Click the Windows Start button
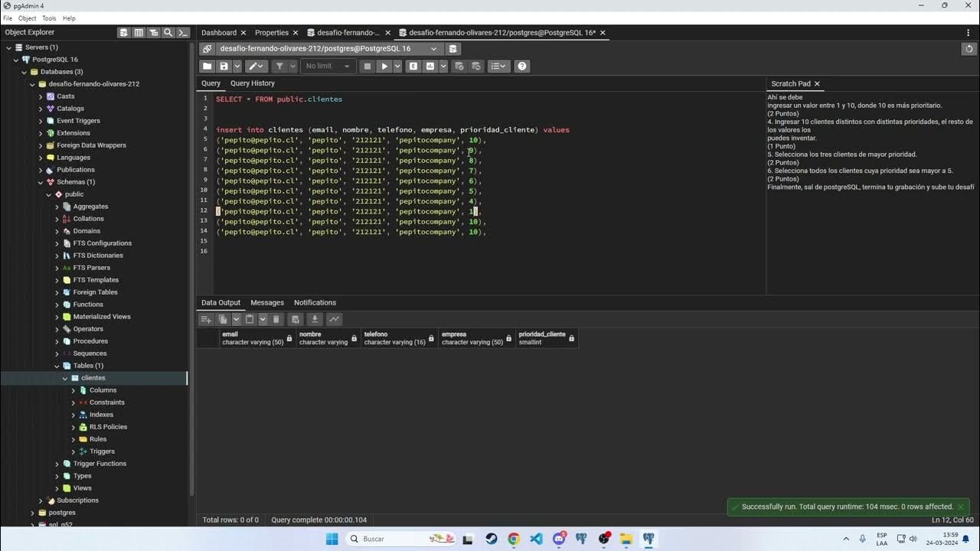This screenshot has width=980, height=551. (332, 539)
